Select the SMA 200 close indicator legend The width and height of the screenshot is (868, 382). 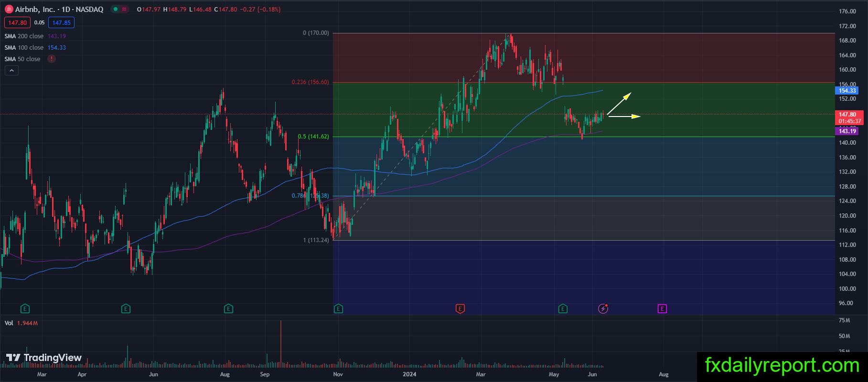(x=24, y=36)
